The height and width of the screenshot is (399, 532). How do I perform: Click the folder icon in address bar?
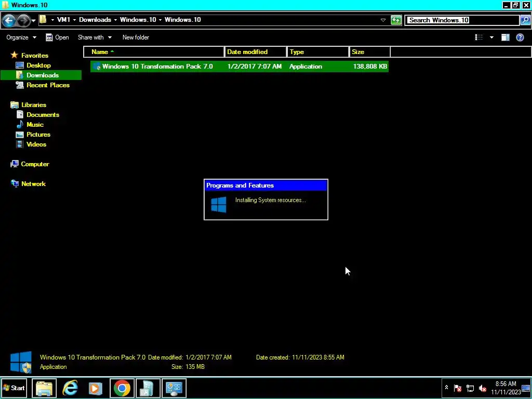[x=43, y=20]
